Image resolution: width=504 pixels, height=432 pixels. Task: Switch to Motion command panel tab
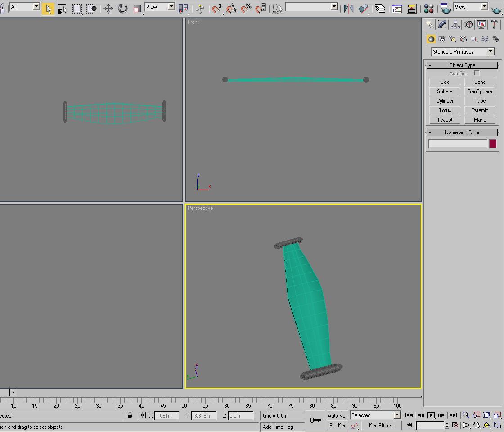coord(468,24)
